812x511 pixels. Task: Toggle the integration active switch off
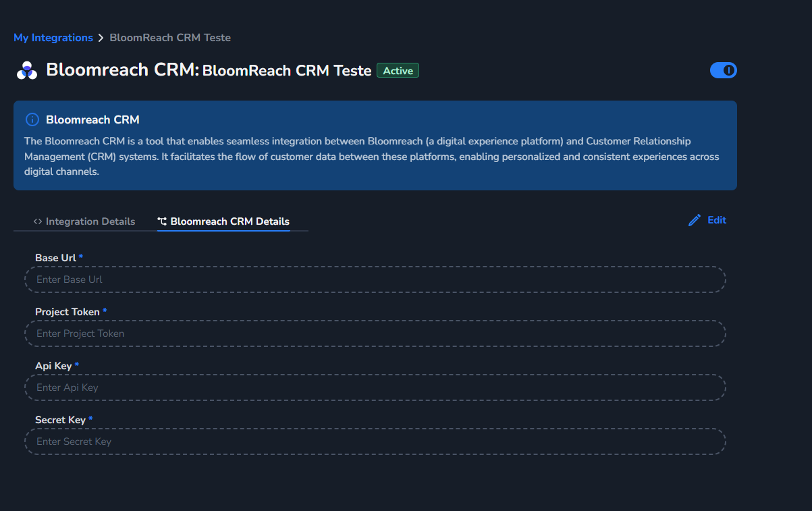point(724,70)
